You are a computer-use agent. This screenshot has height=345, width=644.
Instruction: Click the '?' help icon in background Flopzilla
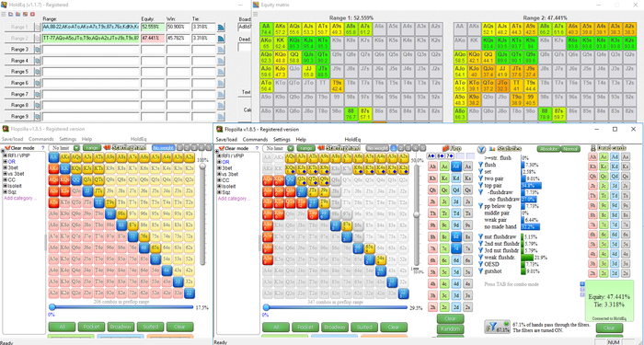[x=42, y=148]
